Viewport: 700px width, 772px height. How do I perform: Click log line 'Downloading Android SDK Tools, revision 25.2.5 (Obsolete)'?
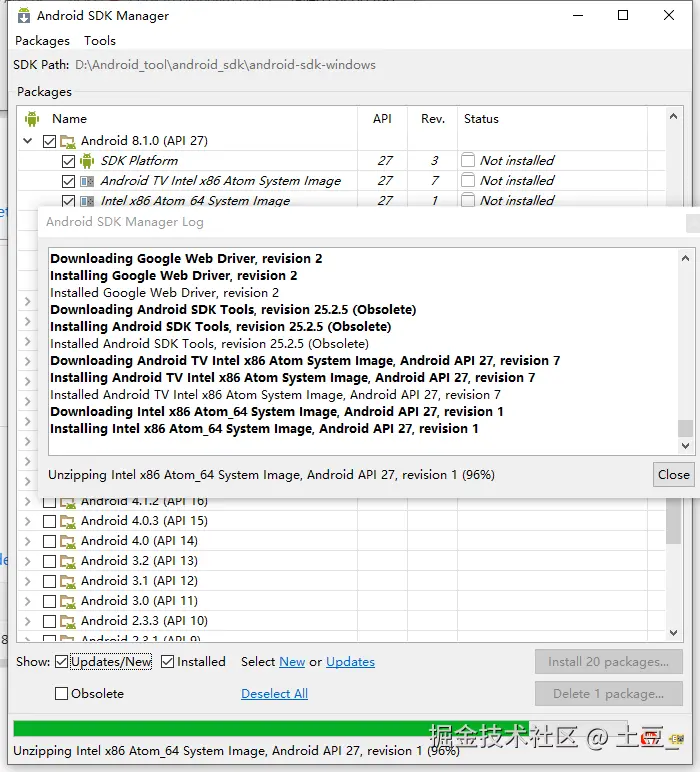233,310
